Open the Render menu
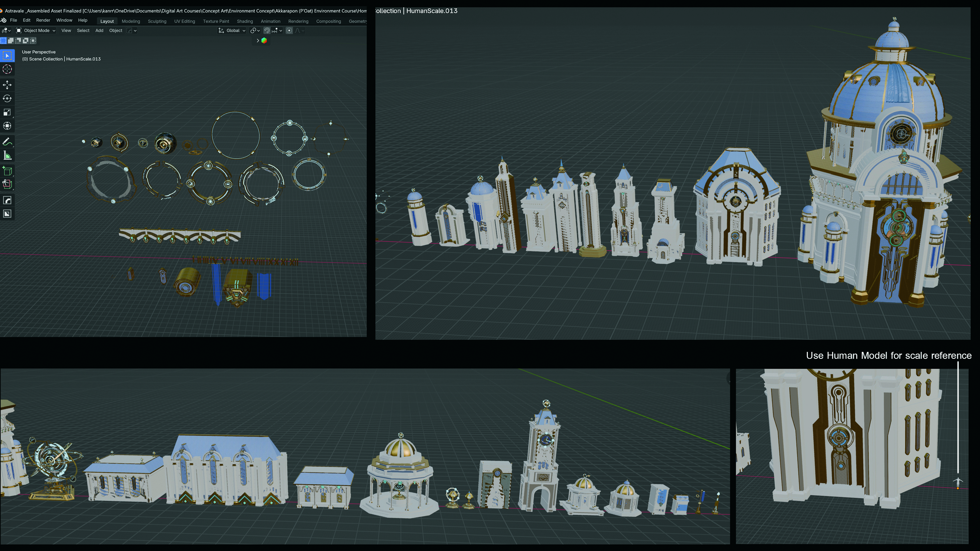 coord(43,20)
